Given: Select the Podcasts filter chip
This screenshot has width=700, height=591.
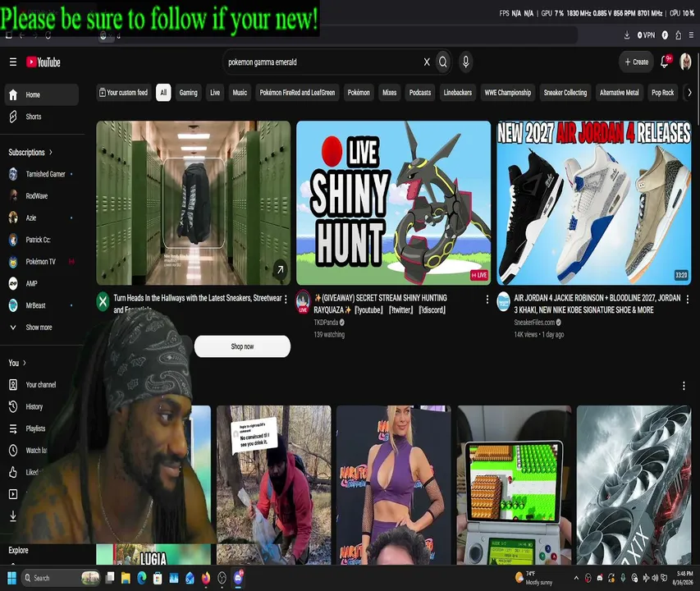Looking at the screenshot, I should (420, 93).
